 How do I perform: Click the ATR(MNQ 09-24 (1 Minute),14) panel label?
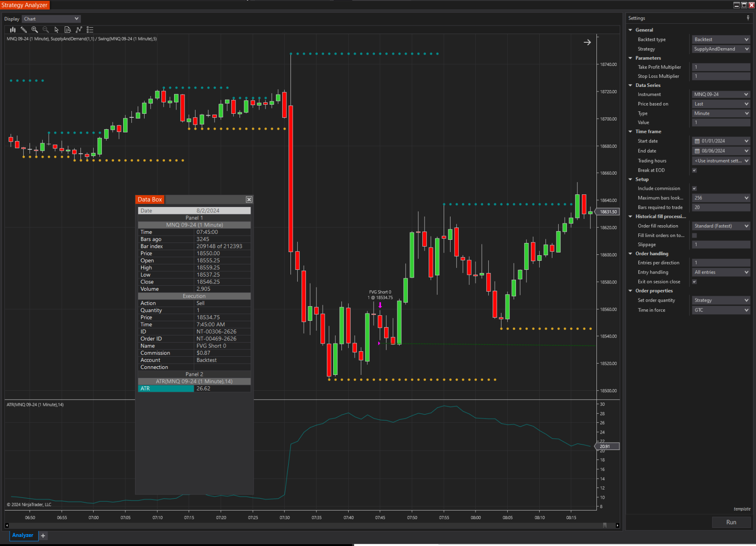35,405
